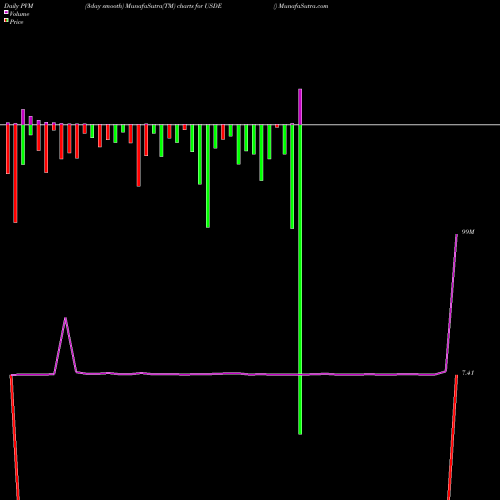Click the tallest small magenta bar at left
This screenshot has width=500, height=500.
23,117
